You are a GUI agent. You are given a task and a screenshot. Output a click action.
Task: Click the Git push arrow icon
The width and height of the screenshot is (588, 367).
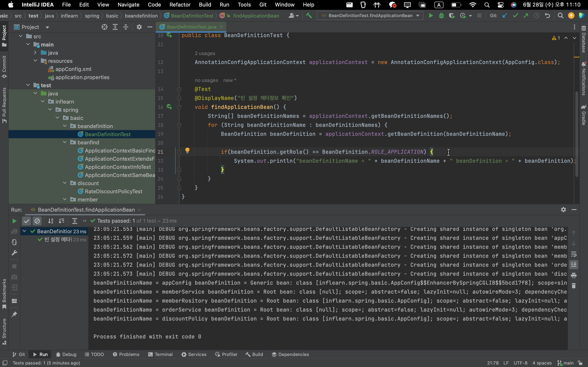(x=526, y=16)
